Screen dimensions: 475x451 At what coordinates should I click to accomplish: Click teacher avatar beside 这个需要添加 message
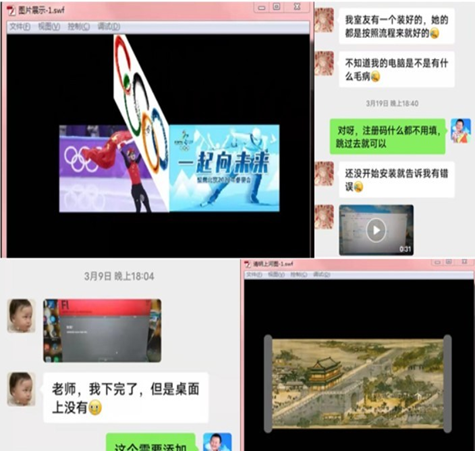217,442
